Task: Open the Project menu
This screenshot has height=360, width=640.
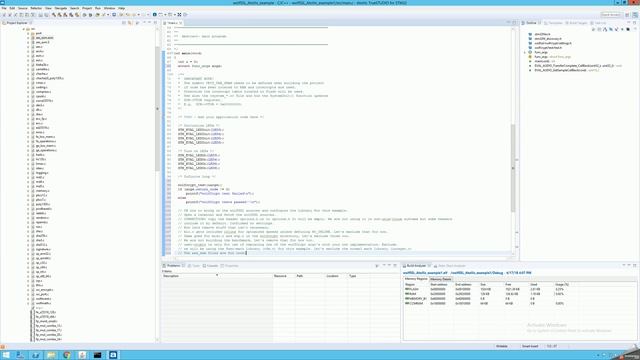Action: click(x=87, y=8)
